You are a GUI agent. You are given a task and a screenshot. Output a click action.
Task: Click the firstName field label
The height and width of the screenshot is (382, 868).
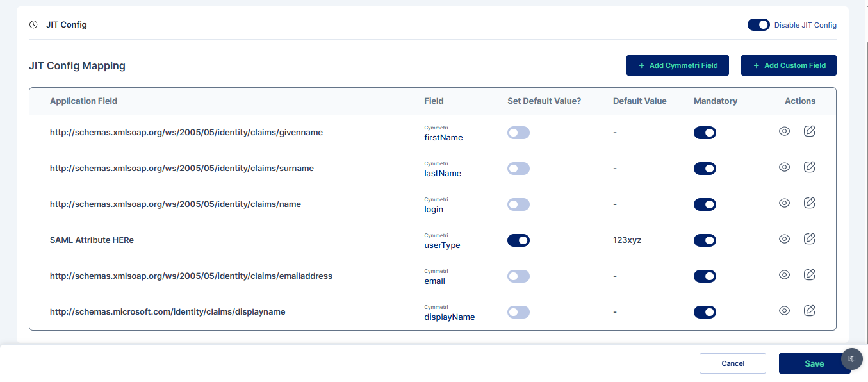[443, 137]
